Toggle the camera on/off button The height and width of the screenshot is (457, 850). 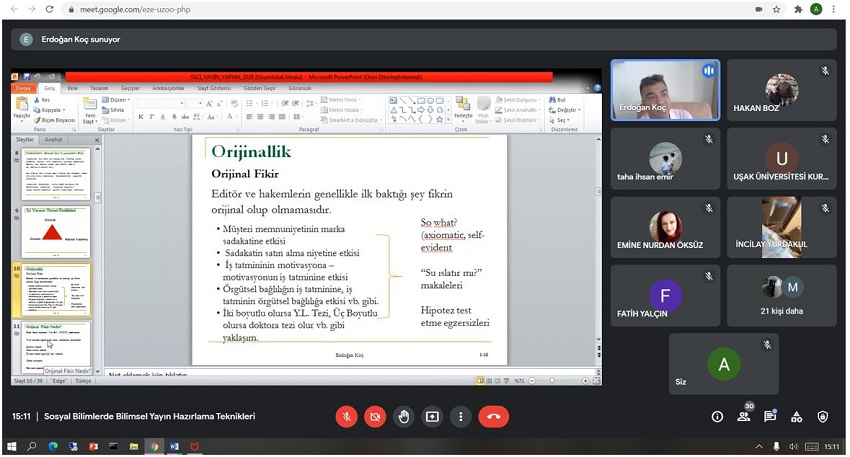point(375,417)
